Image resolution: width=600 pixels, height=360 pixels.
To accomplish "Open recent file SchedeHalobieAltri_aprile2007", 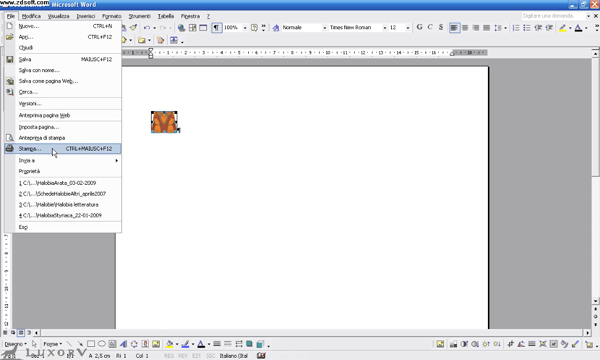I will pos(63,194).
